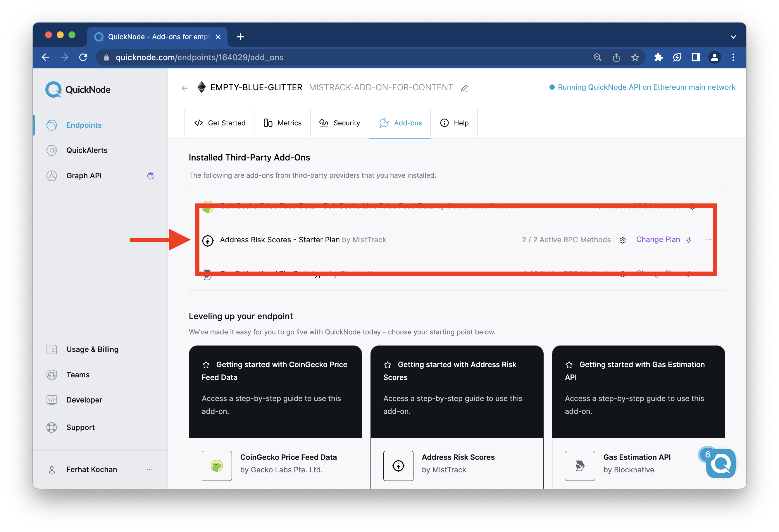Select the QuickNode Add-ons browser tab

coord(157,37)
